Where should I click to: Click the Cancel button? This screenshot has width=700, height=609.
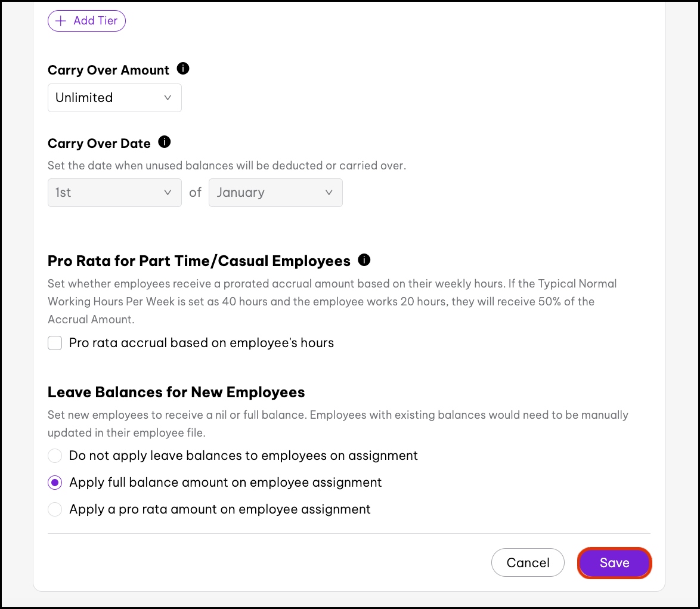point(528,562)
